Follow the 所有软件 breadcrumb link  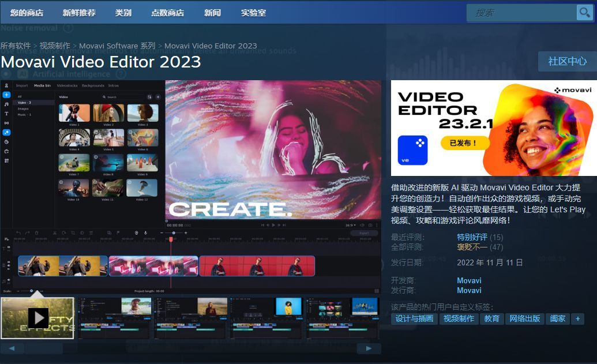tap(16, 46)
